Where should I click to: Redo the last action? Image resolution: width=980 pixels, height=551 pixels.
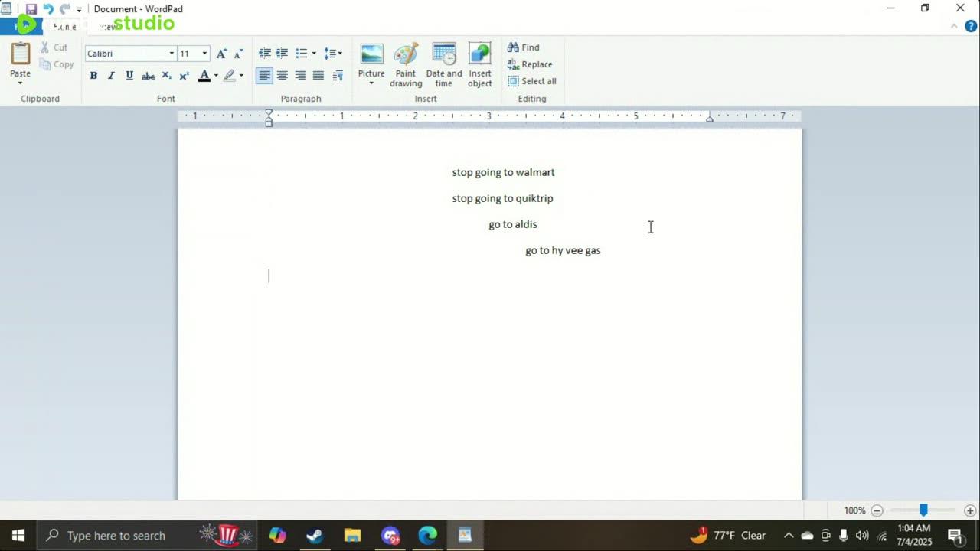click(64, 9)
